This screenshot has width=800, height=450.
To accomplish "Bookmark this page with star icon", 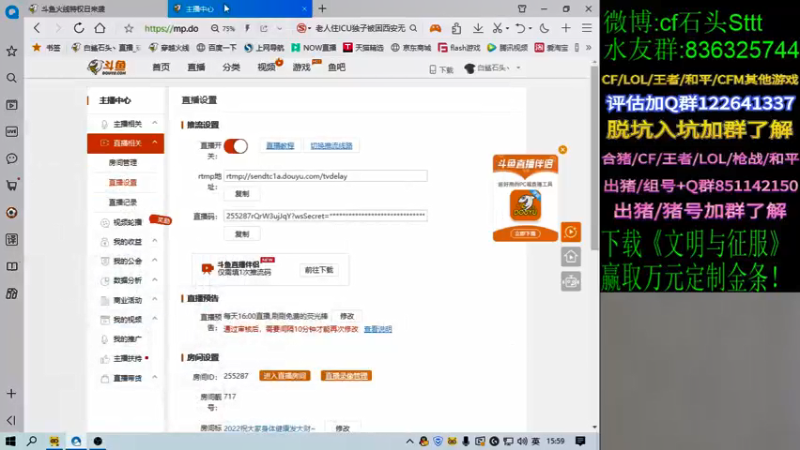I will tap(129, 29).
